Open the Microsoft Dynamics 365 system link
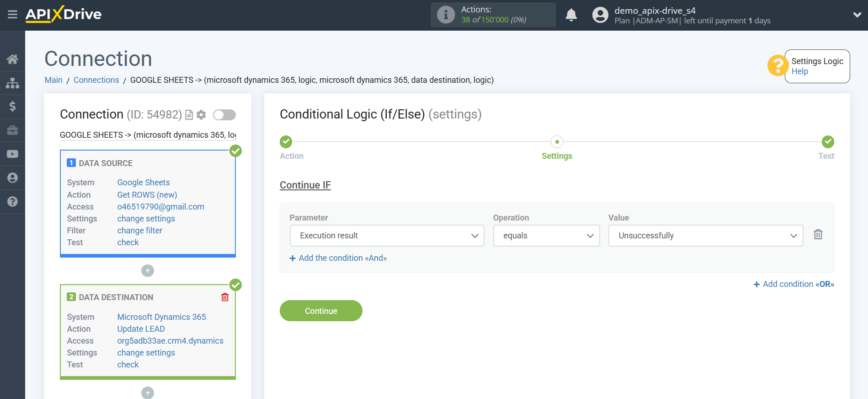 (x=162, y=317)
